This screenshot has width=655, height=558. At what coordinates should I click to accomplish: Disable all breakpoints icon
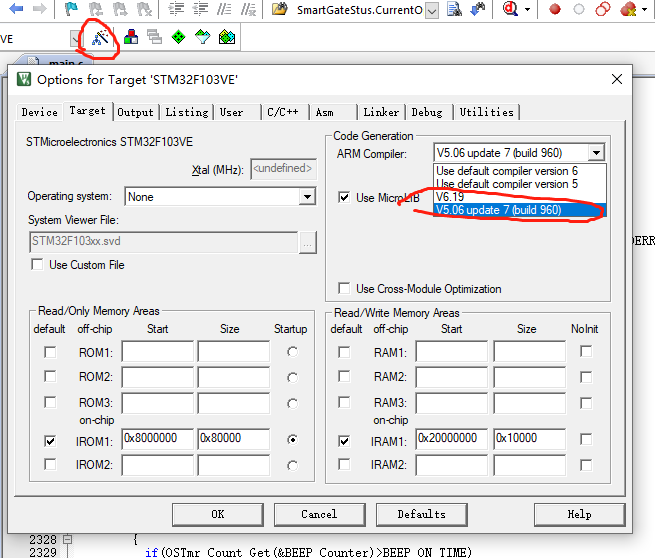click(603, 9)
